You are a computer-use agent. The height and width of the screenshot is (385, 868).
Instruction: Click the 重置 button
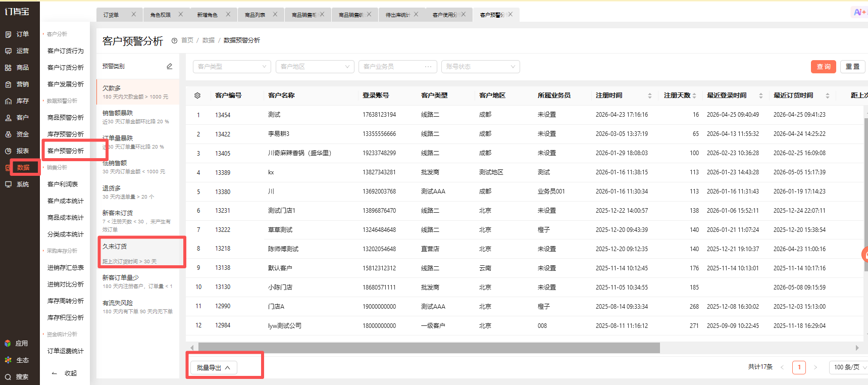[853, 67]
